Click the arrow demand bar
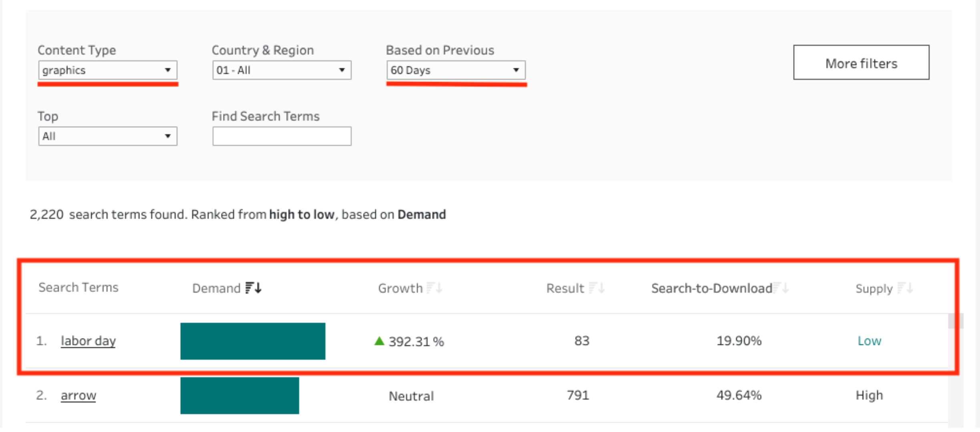The image size is (980, 432). coord(239,396)
